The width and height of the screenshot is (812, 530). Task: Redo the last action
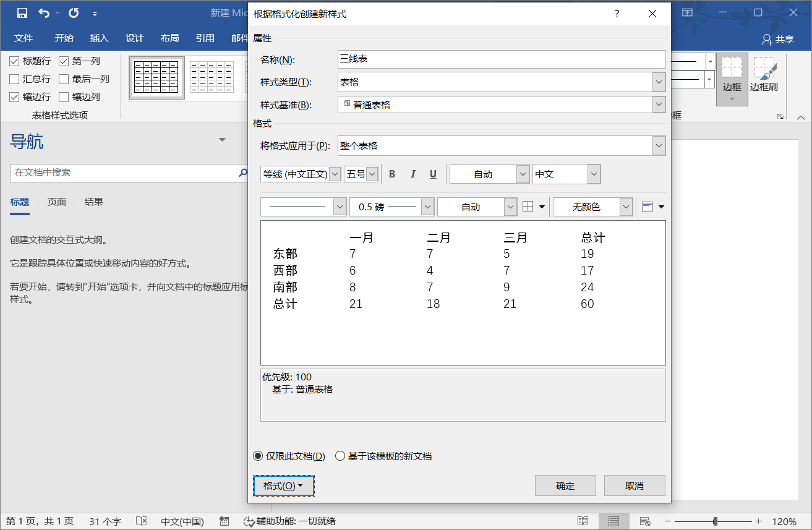tap(74, 12)
